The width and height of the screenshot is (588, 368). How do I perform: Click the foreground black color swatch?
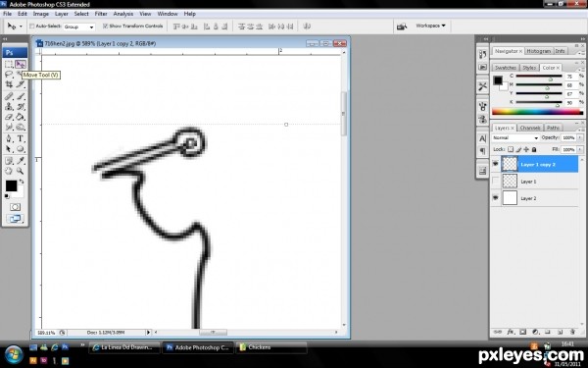pyautogui.click(x=11, y=185)
